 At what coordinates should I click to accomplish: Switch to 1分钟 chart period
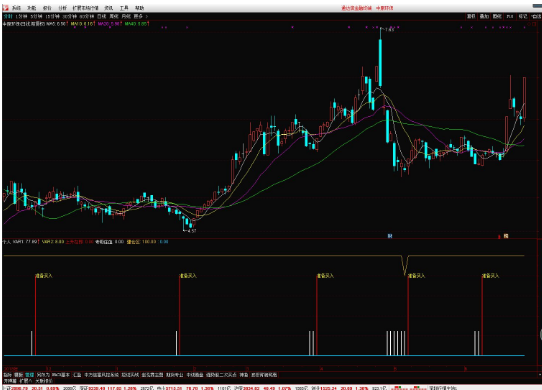pyautogui.click(x=21, y=16)
